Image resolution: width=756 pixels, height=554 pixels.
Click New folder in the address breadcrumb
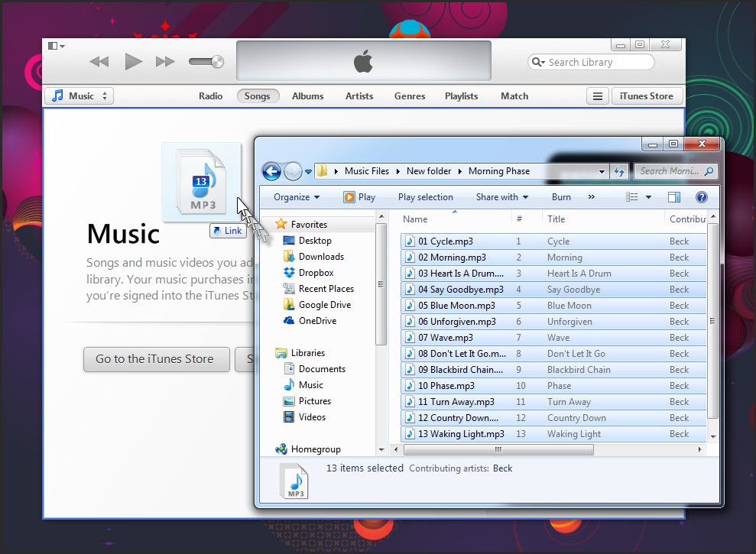(x=429, y=171)
